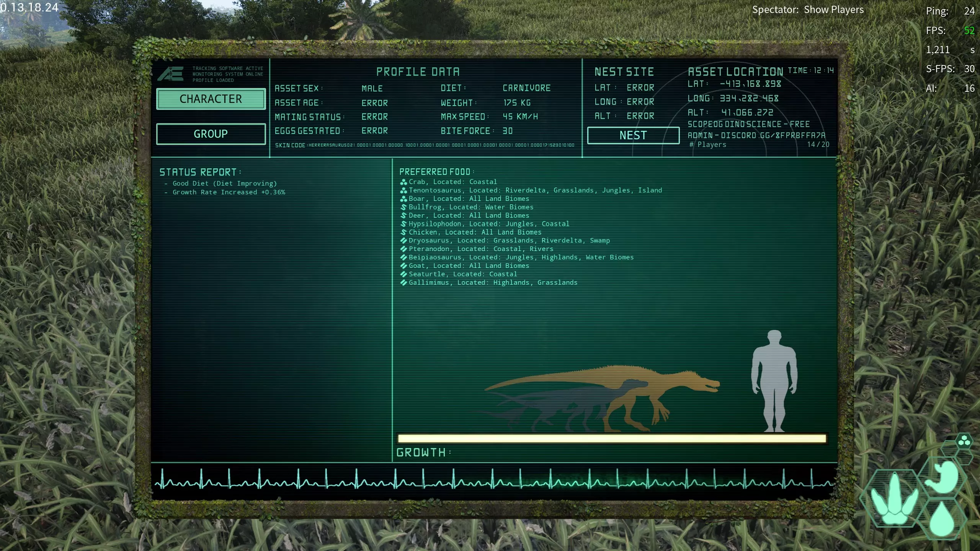Click the water drop thirst icon
The image size is (980, 551).
click(x=941, y=518)
